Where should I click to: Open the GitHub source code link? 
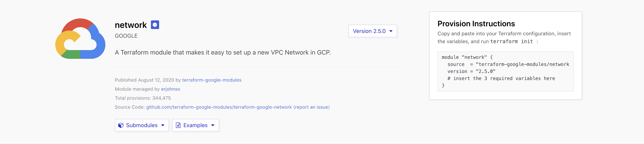click(x=219, y=107)
